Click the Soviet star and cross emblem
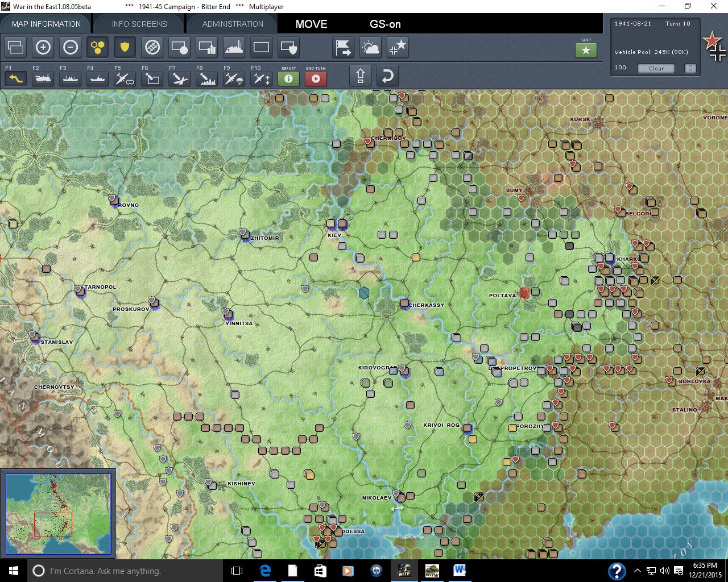Screen dimensions: 728x582 (714, 47)
